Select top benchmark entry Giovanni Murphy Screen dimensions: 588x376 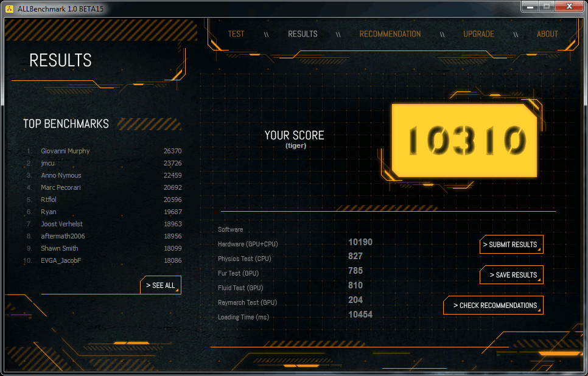[x=65, y=151]
